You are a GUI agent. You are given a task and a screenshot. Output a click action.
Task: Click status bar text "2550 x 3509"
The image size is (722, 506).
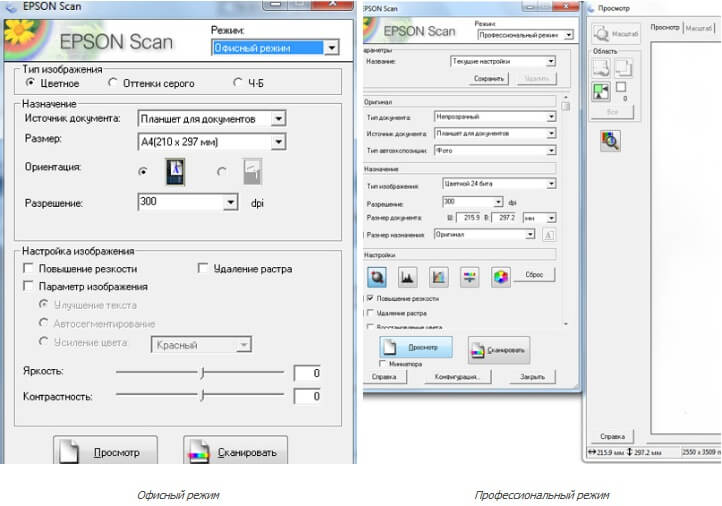[699, 452]
